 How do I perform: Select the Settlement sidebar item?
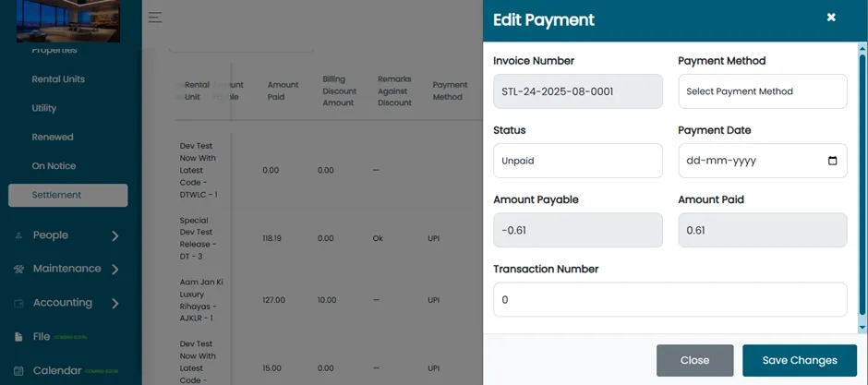(68, 195)
